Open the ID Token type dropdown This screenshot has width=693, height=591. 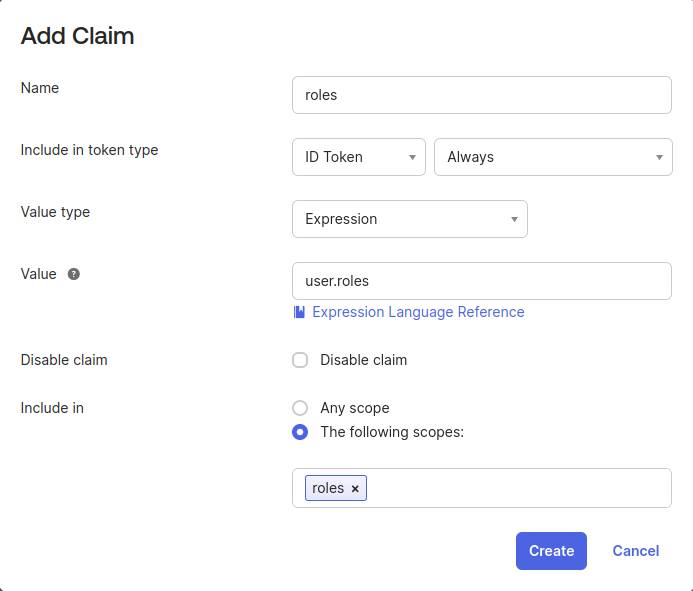click(x=358, y=157)
